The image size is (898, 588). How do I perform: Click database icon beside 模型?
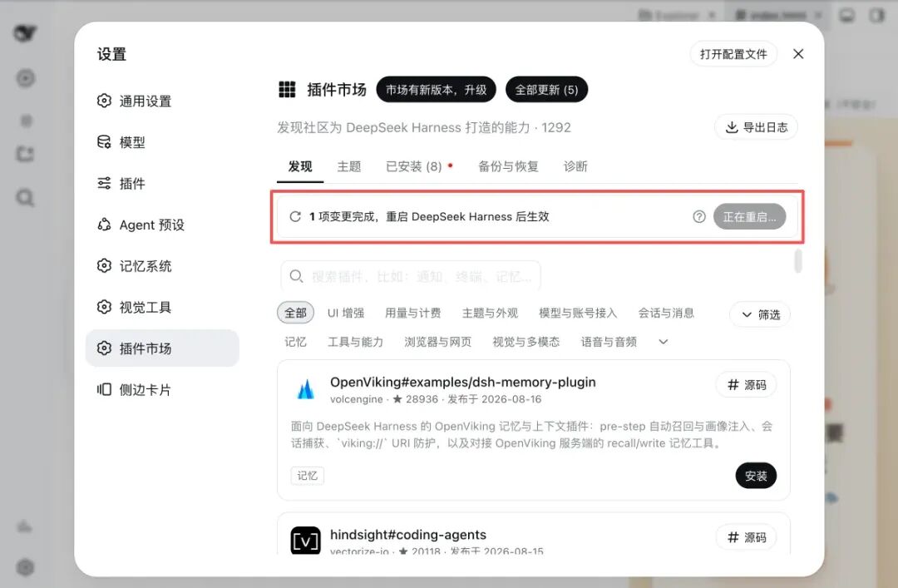(104, 142)
